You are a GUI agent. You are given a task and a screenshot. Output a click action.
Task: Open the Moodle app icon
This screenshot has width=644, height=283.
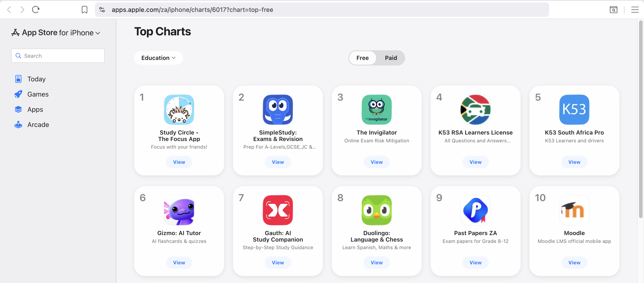point(574,210)
